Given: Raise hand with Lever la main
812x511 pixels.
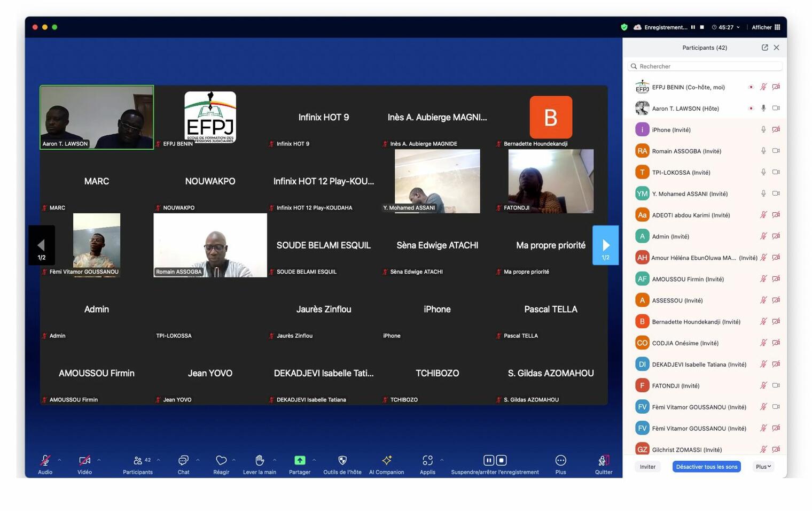Looking at the screenshot, I should [260, 461].
